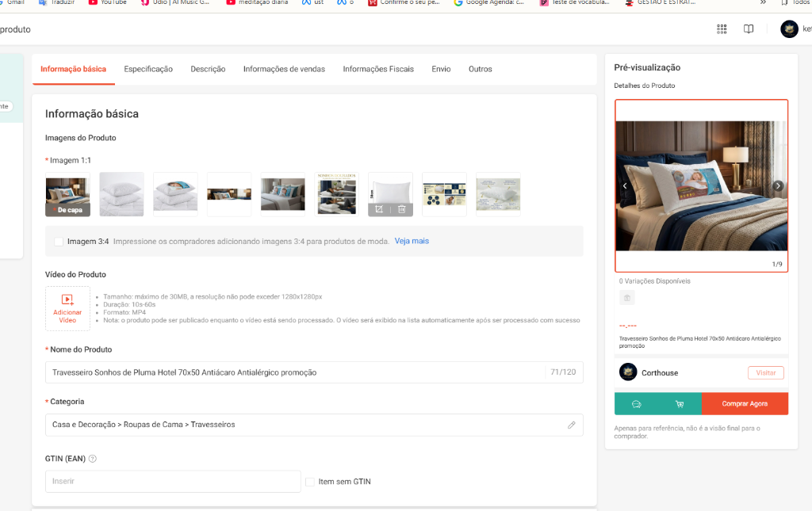The height and width of the screenshot is (511, 812).
Task: Show next preview image with right arrow
Action: click(778, 186)
